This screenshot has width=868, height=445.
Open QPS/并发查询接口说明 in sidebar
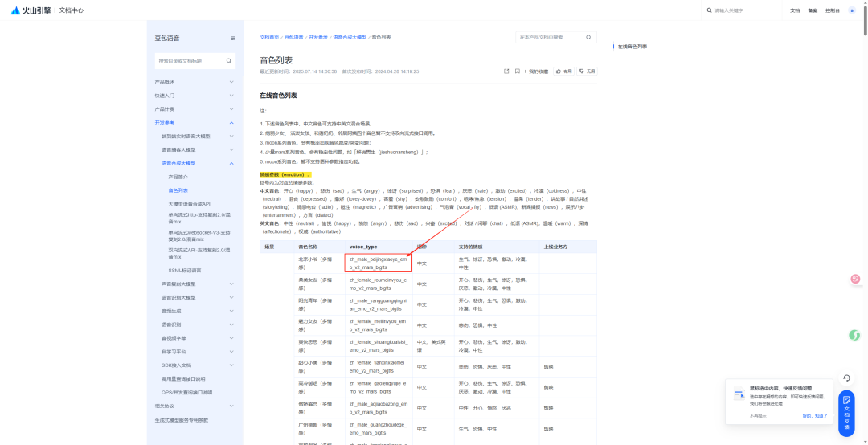point(187,393)
